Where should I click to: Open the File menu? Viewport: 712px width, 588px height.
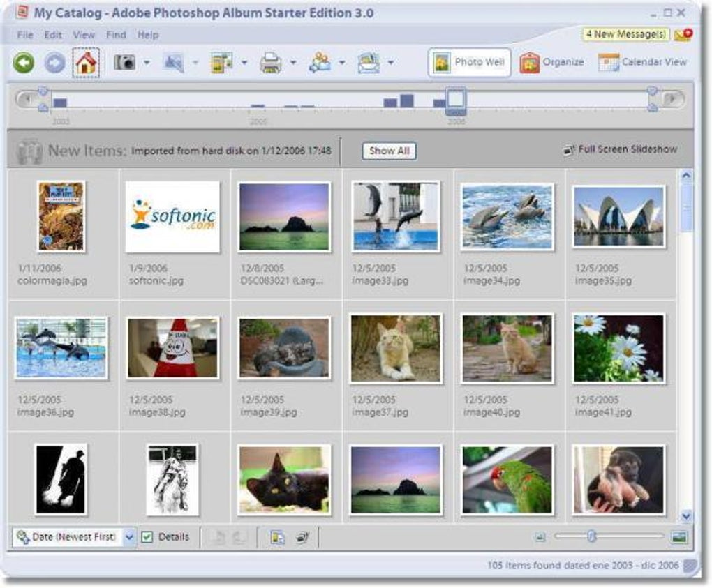pos(24,35)
